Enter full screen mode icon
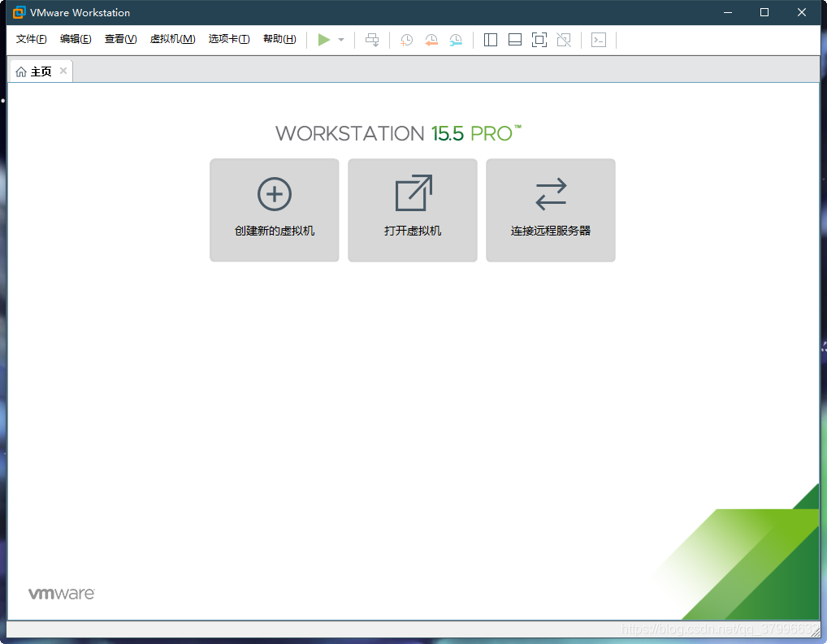Screen dimensions: 827x644 click(x=539, y=40)
